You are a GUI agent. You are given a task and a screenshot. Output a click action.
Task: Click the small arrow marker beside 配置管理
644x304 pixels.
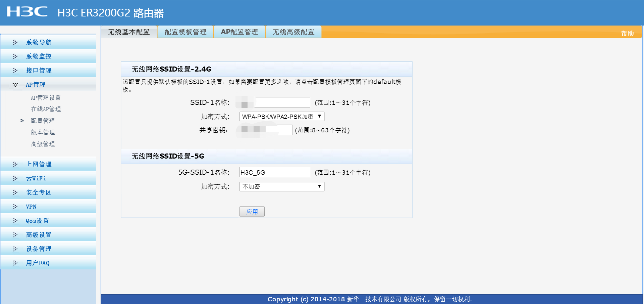click(22, 121)
